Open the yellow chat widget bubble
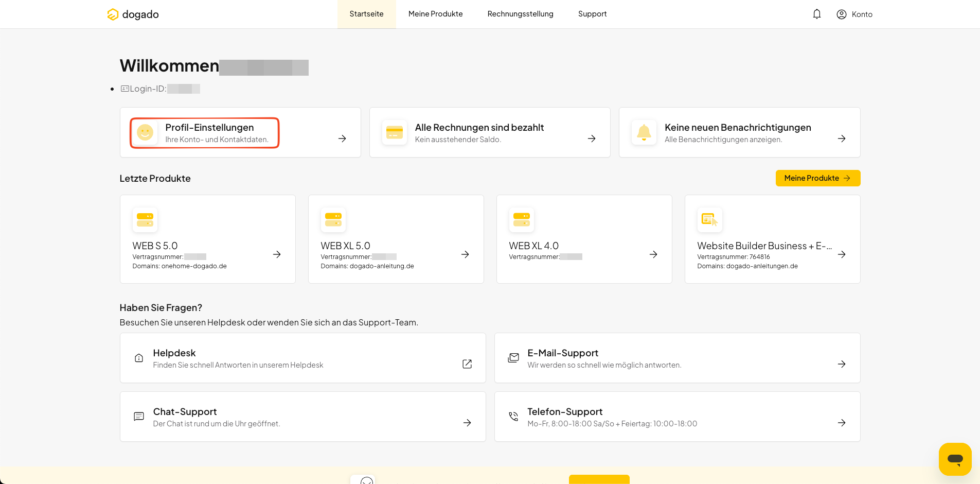Image resolution: width=980 pixels, height=484 pixels. pyautogui.click(x=955, y=459)
